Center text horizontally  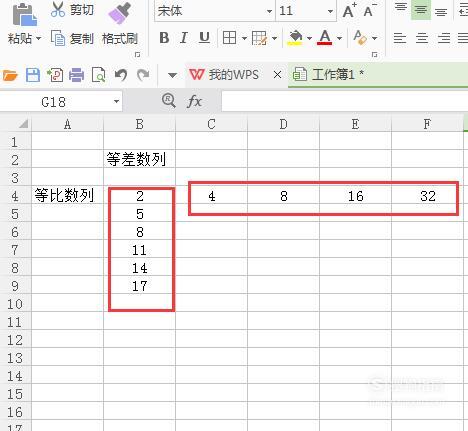coord(422,38)
